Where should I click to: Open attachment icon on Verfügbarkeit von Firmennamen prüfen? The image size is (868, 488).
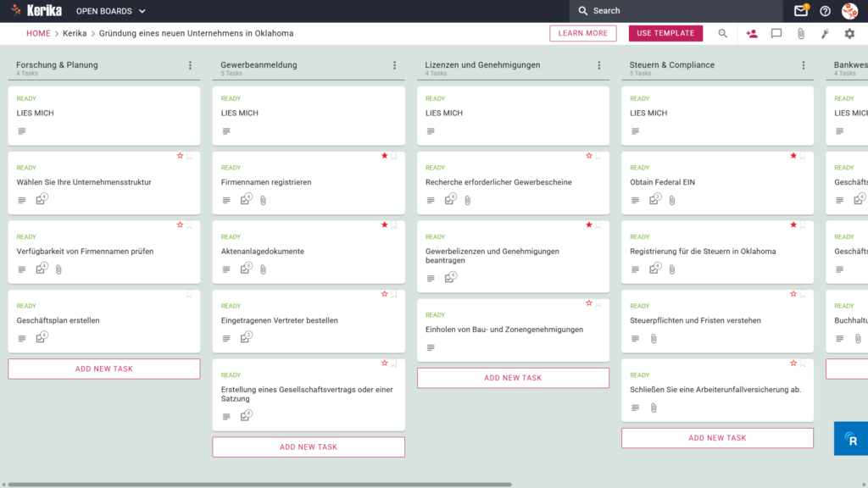pos(58,269)
